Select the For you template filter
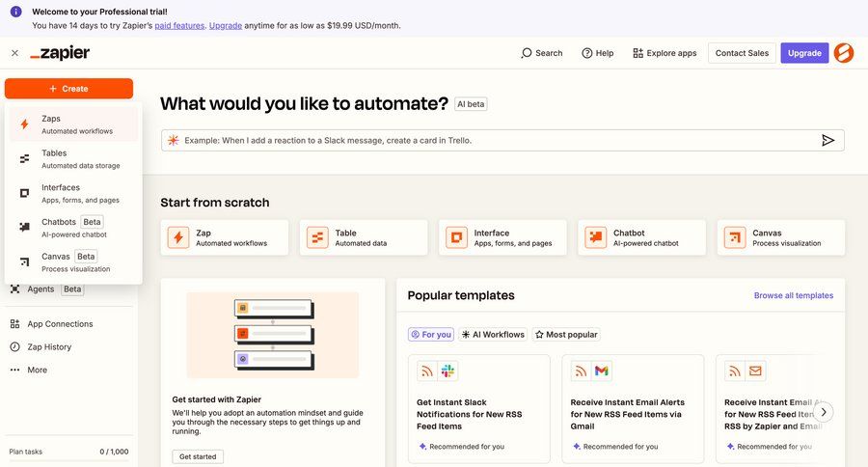Viewport: 868px width, 467px height. tap(431, 335)
